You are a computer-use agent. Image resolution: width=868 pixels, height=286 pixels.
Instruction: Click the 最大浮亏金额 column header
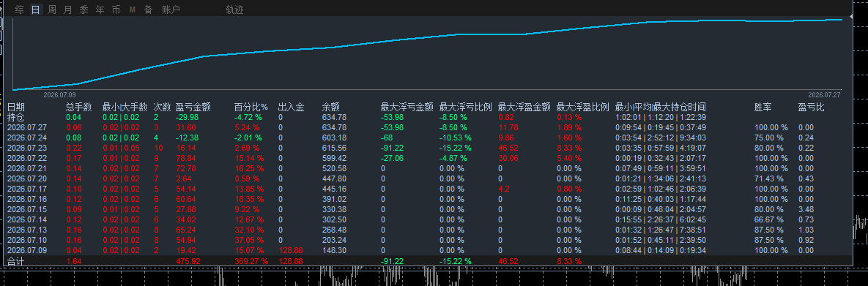[x=407, y=107]
